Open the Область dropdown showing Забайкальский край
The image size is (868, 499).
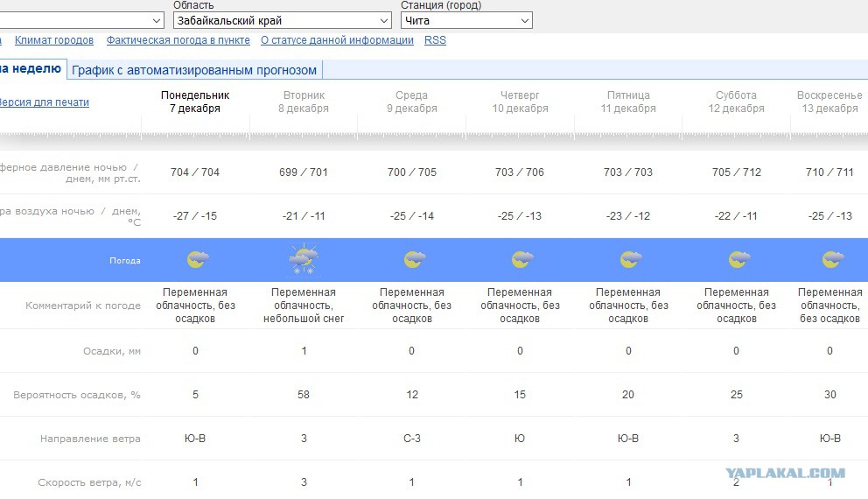click(x=283, y=20)
